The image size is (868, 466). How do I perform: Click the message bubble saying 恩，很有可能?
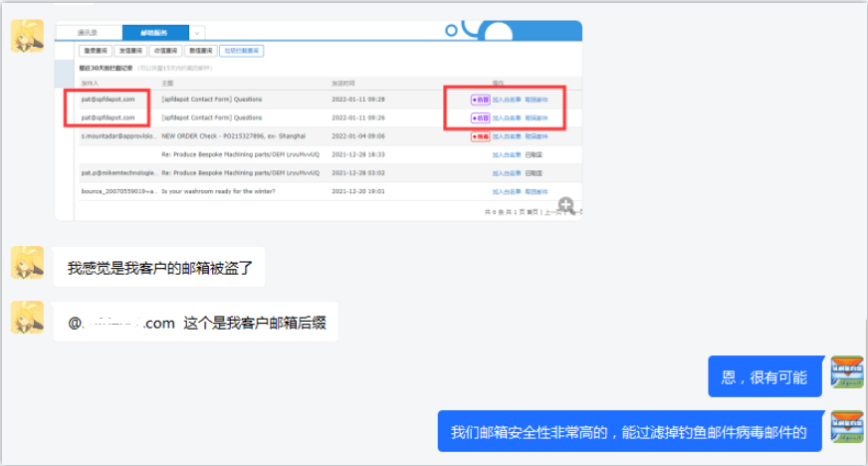click(764, 376)
